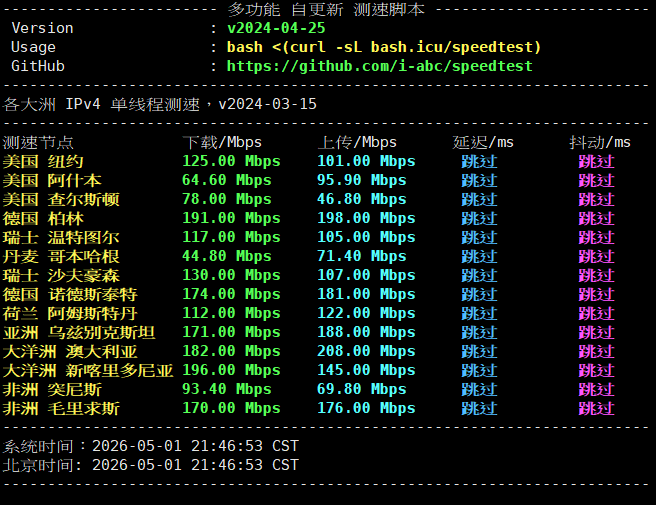Click the 107.00 Mbps upload value
656x505 pixels.
[x=366, y=275]
